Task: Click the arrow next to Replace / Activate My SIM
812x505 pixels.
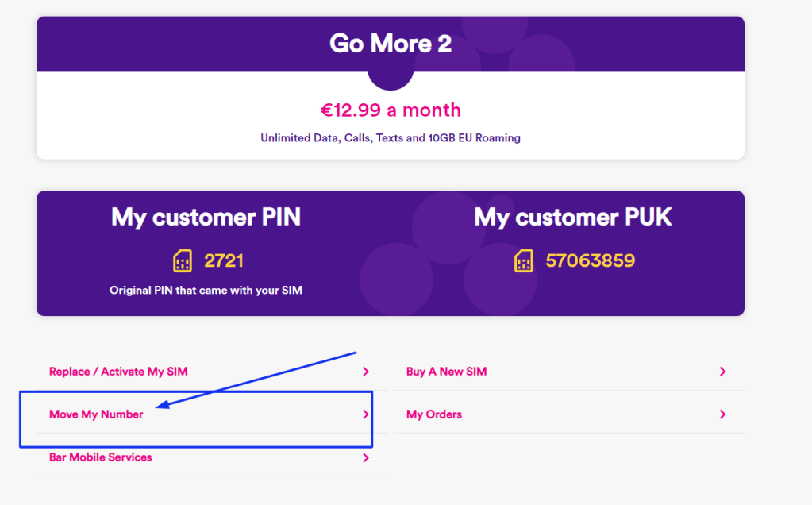Action: coord(366,372)
